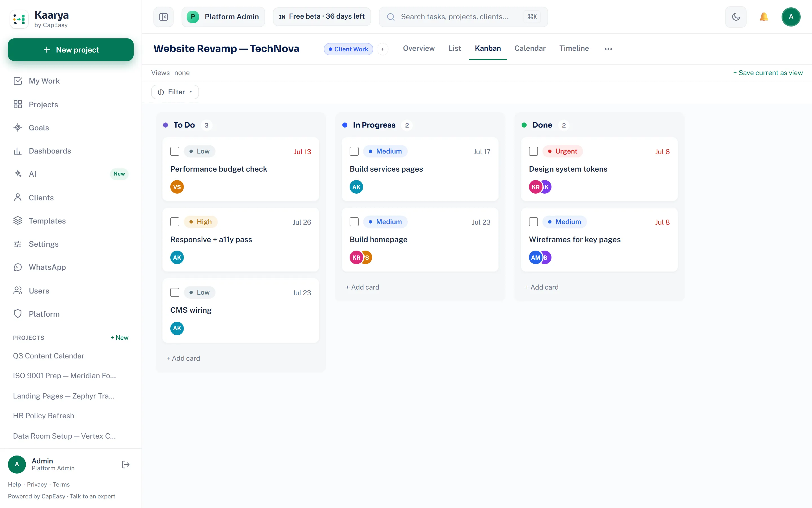Image resolution: width=812 pixels, height=508 pixels.
Task: Click Jul 13 due date on Performance card
Action: tap(302, 152)
